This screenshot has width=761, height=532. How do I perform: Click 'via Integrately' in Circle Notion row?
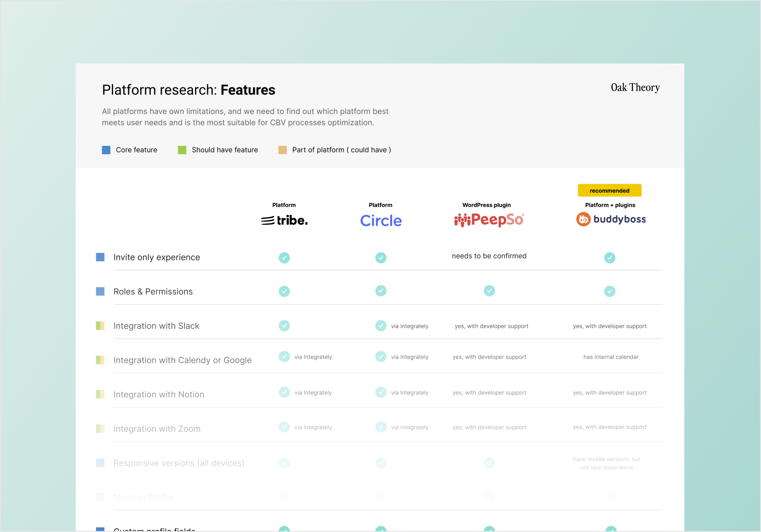tap(410, 393)
